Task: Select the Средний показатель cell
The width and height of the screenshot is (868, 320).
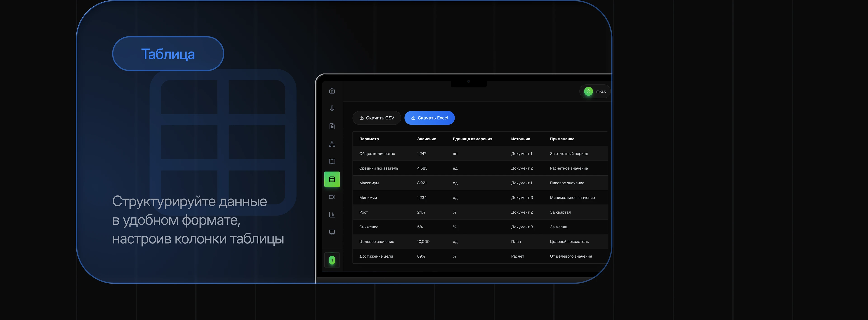Action: tap(379, 168)
